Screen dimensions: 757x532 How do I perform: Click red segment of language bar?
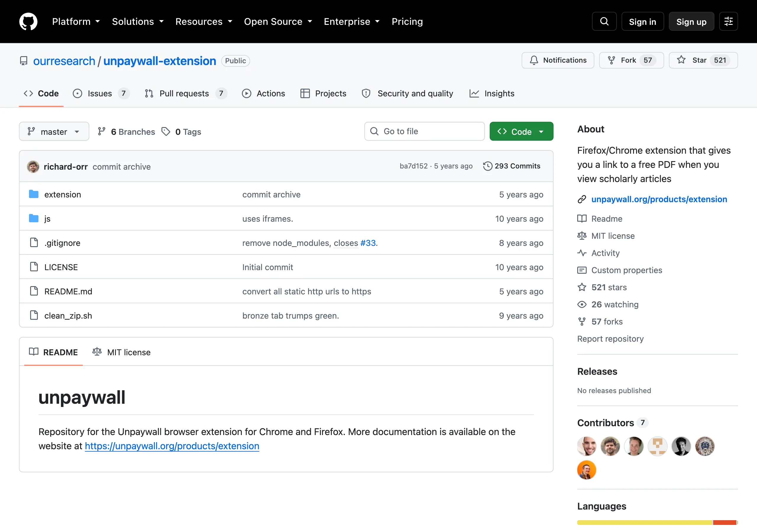click(724, 523)
